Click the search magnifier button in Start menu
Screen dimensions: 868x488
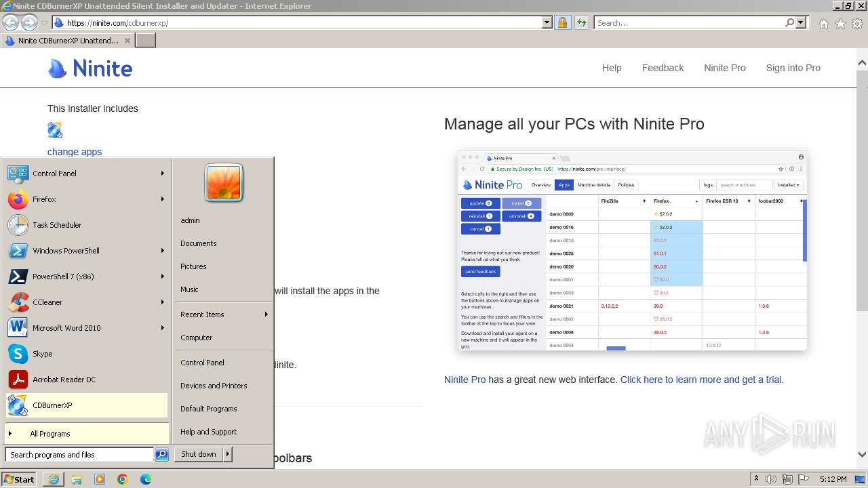click(161, 455)
